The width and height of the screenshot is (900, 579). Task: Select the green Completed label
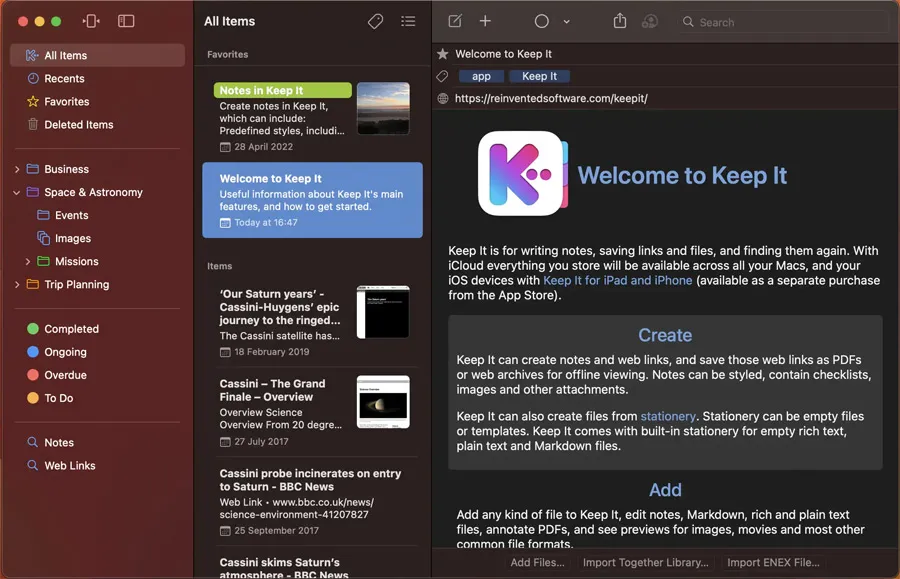[71, 329]
